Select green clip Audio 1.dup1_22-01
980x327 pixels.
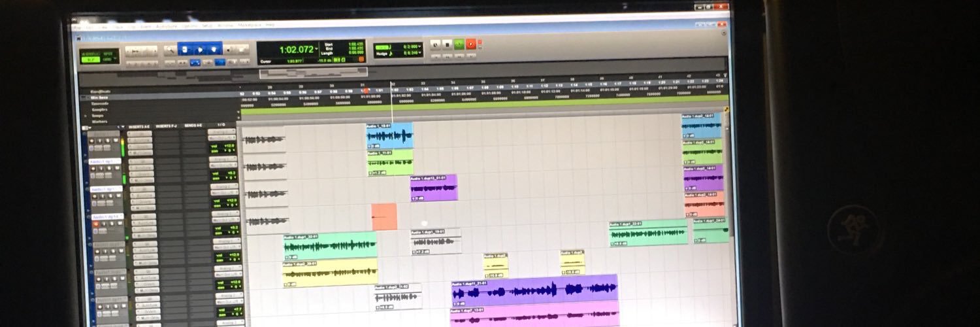649,233
